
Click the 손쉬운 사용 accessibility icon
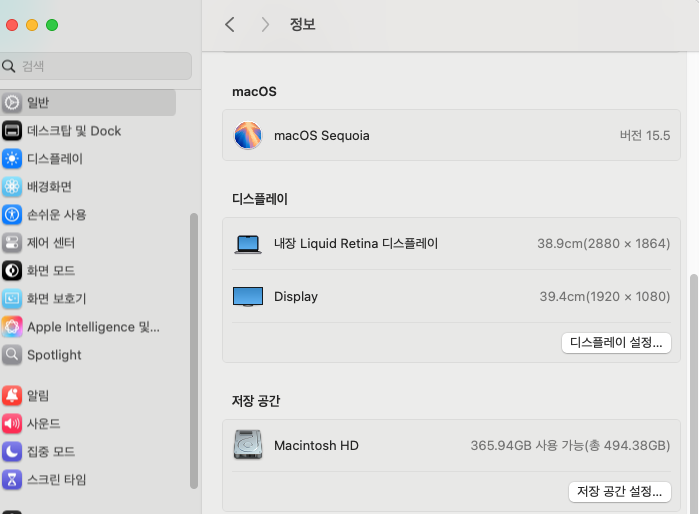click(x=12, y=215)
